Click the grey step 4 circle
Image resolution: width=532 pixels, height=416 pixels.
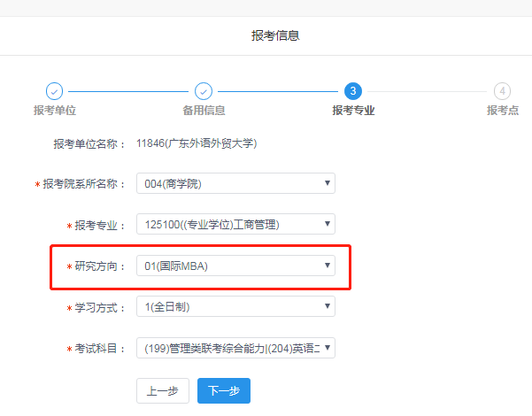(503, 91)
